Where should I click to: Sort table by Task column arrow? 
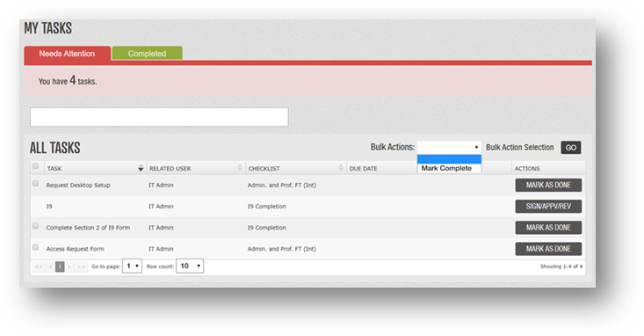coord(141,168)
